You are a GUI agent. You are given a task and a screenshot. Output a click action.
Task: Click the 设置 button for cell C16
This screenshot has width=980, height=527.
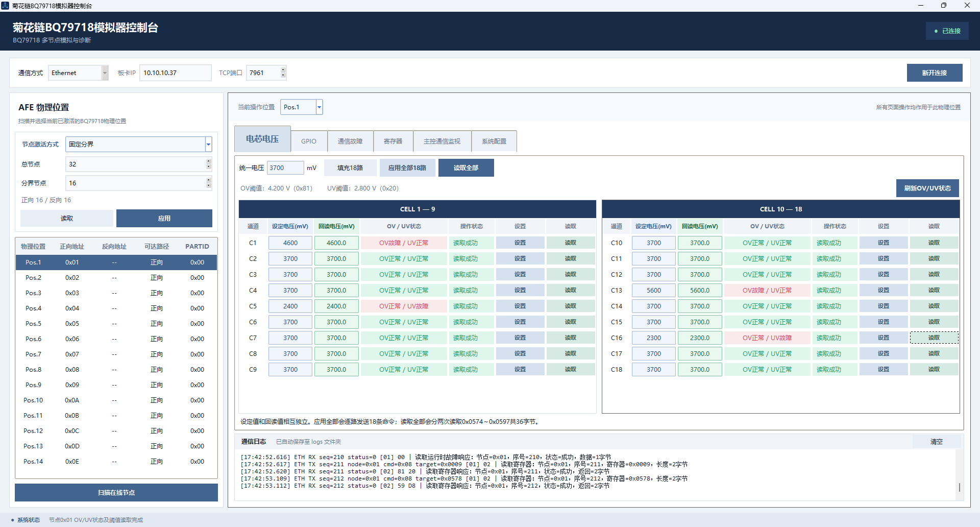pyautogui.click(x=884, y=338)
